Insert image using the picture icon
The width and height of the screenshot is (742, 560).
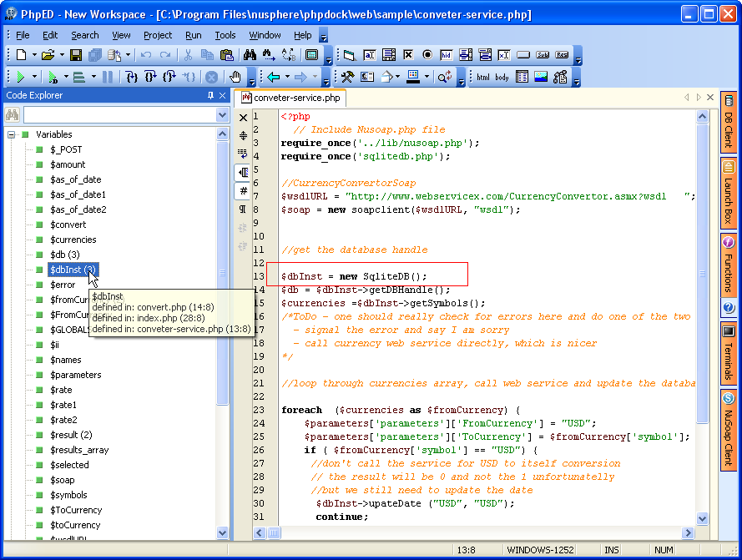tap(541, 77)
